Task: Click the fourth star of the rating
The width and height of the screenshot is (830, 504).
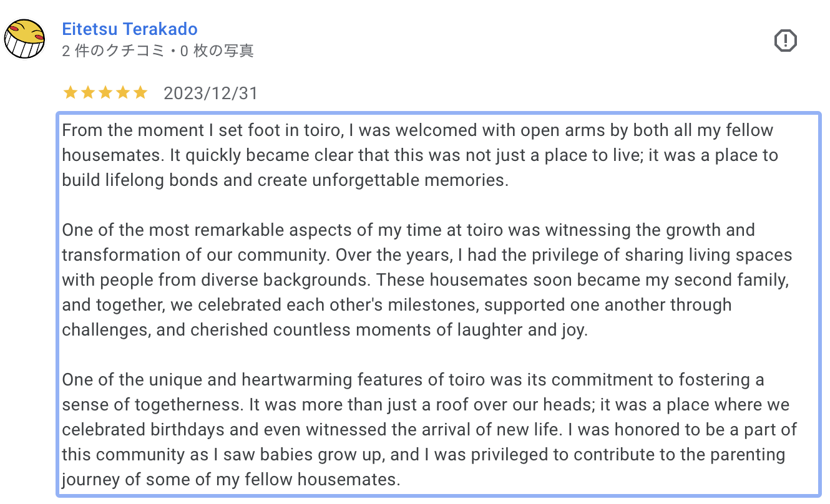Action: click(123, 93)
